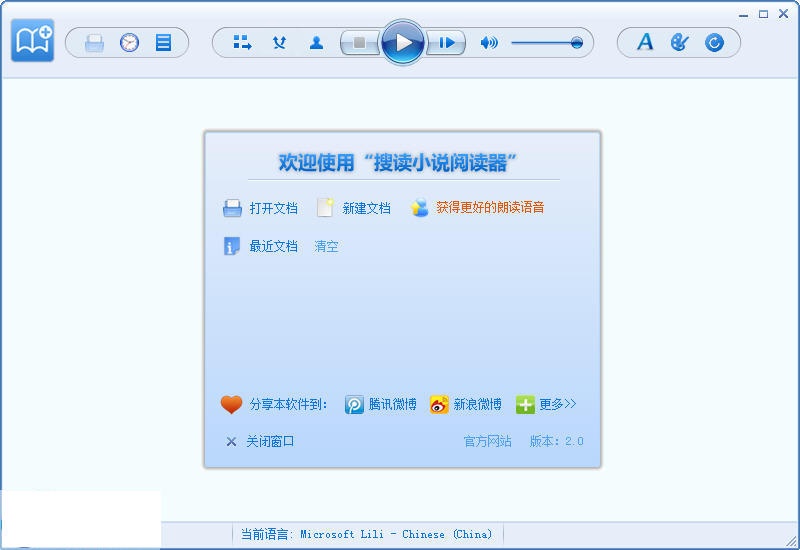800x550 pixels.
Task: Maximize the reader window
Action: click(763, 14)
